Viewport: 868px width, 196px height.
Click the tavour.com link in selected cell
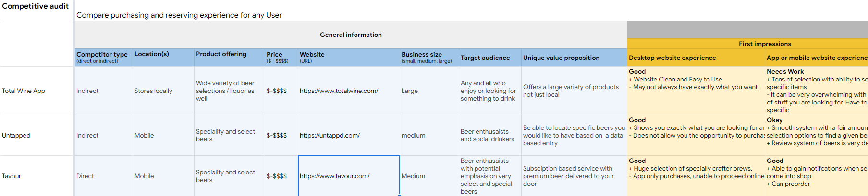point(334,176)
